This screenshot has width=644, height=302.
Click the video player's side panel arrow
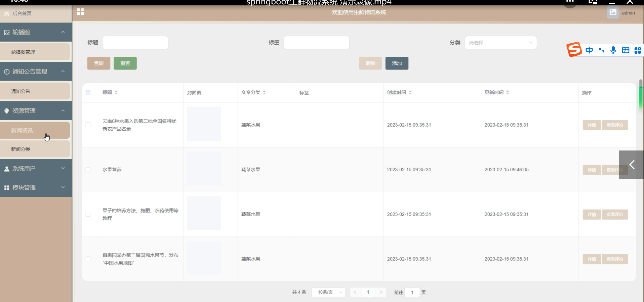tap(631, 165)
